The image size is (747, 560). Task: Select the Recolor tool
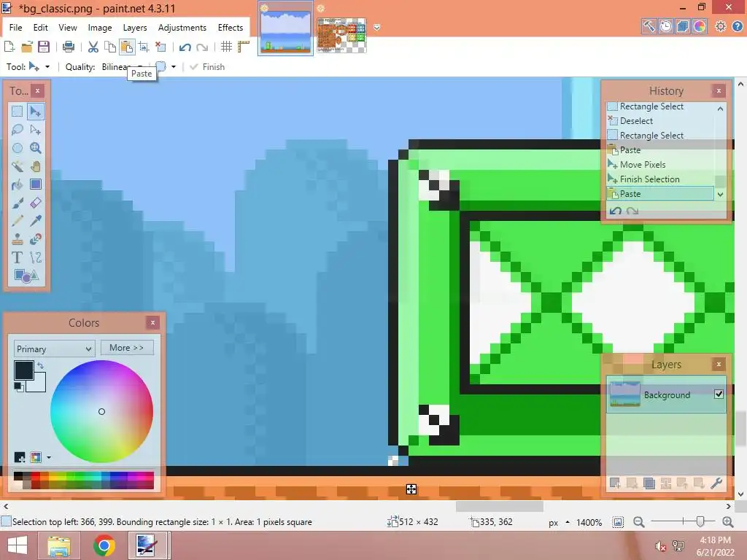[x=35, y=239]
